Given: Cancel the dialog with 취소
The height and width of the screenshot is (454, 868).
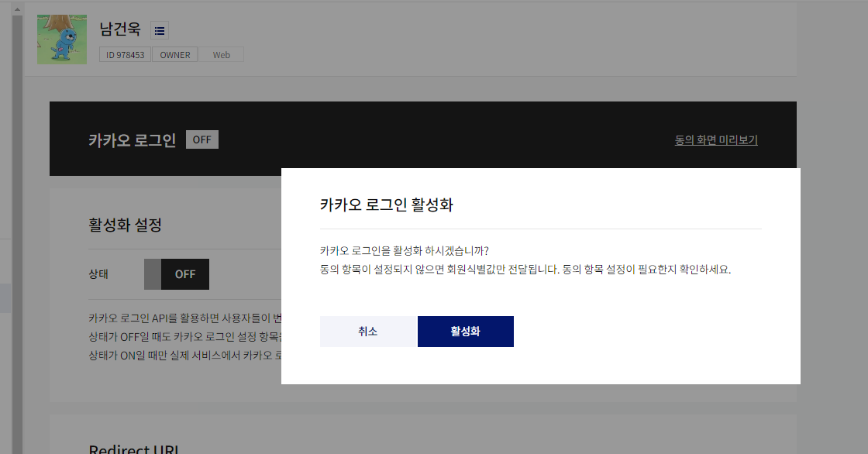Looking at the screenshot, I should point(368,332).
